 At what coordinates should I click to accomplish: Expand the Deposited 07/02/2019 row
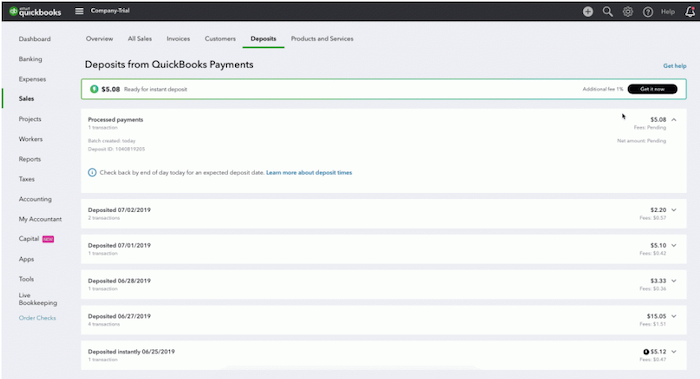click(674, 210)
